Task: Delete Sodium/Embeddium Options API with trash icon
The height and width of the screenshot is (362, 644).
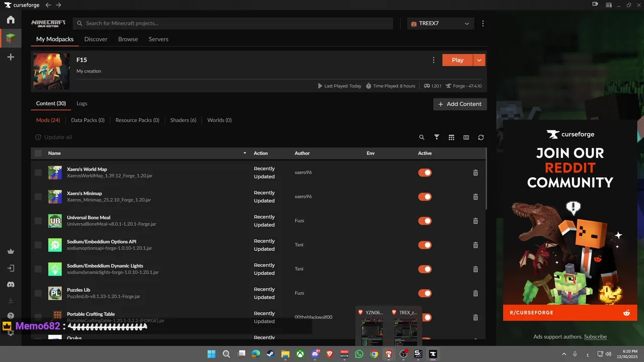Action: coord(475,245)
